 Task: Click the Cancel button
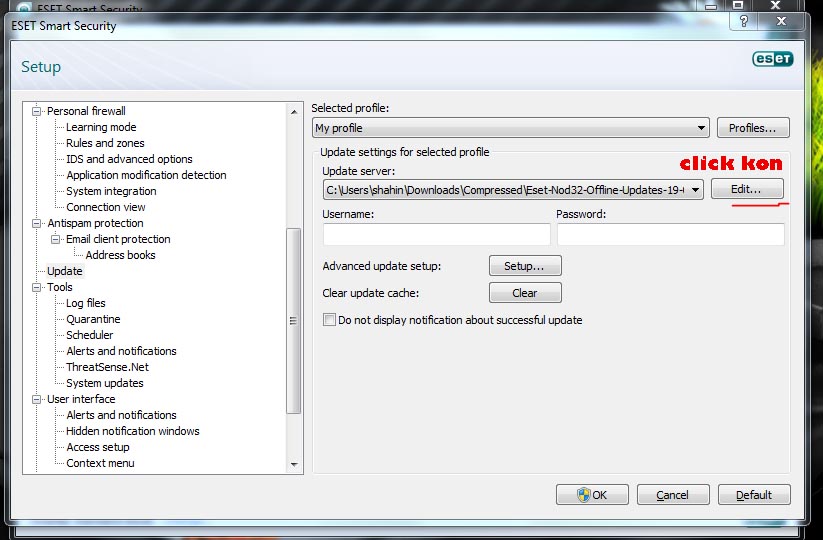673,494
